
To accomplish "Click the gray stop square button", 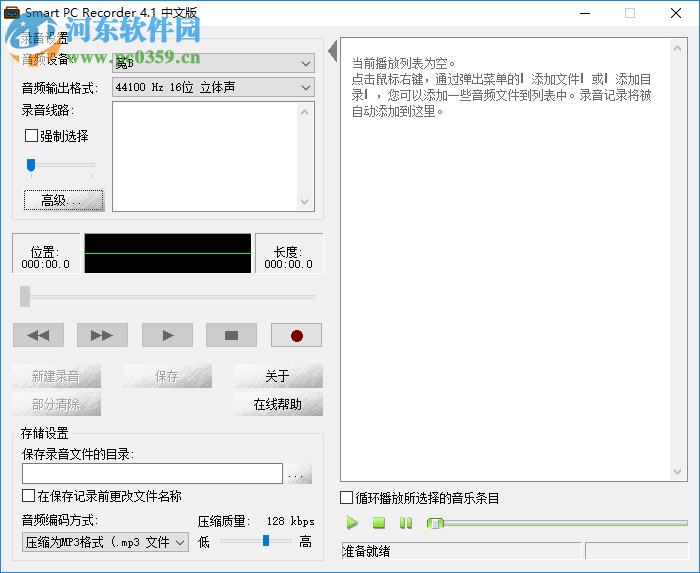I will (x=231, y=335).
